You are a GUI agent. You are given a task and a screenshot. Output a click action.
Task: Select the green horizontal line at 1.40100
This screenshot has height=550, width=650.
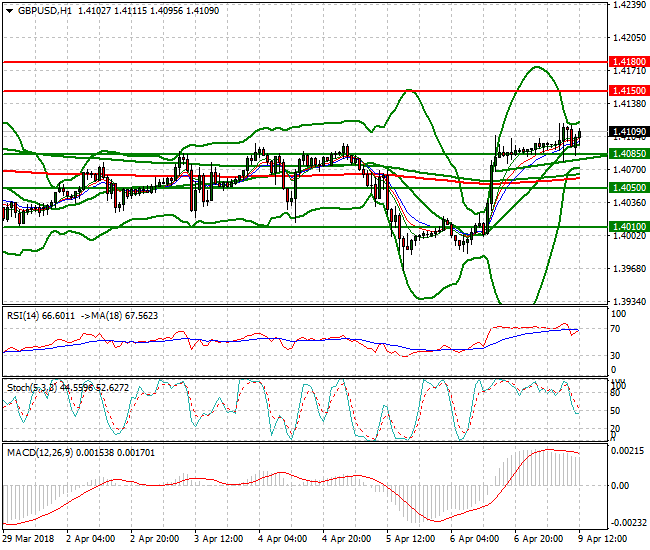300,227
